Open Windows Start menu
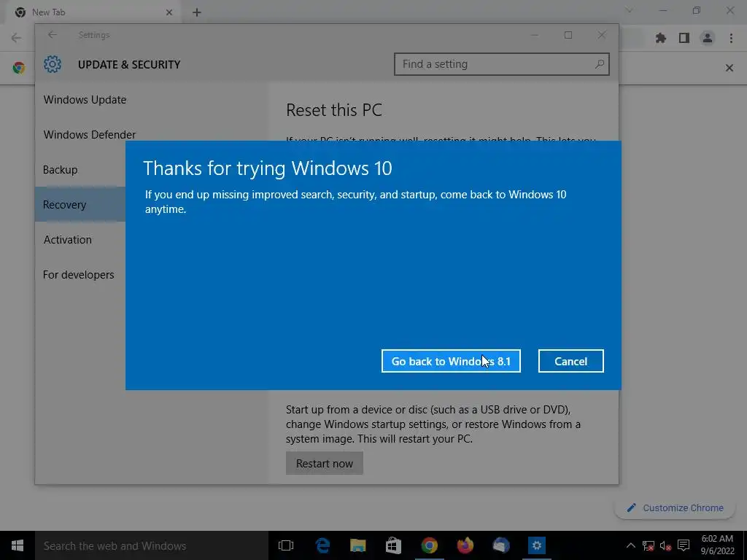This screenshot has width=747, height=560. click(x=18, y=545)
